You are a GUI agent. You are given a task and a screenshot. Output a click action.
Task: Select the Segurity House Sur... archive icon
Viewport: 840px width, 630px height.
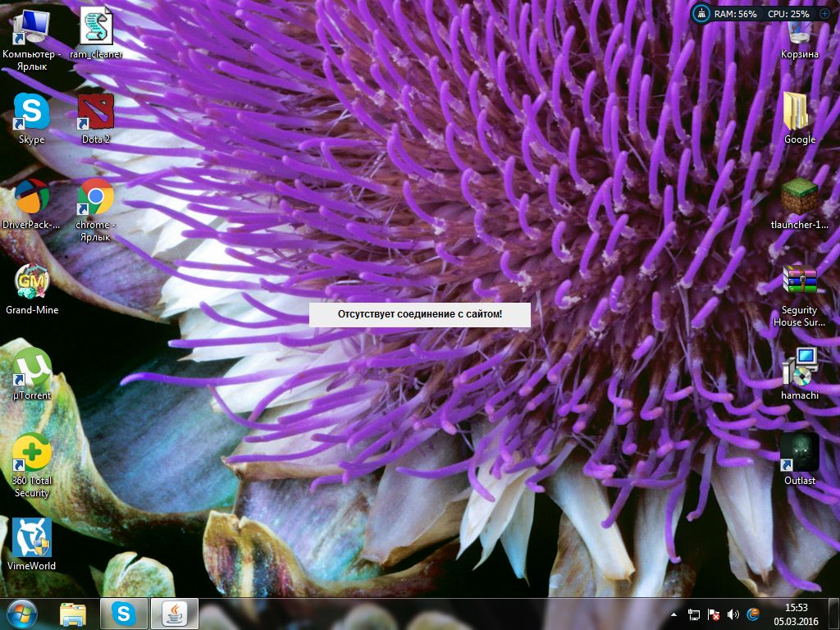(x=799, y=295)
